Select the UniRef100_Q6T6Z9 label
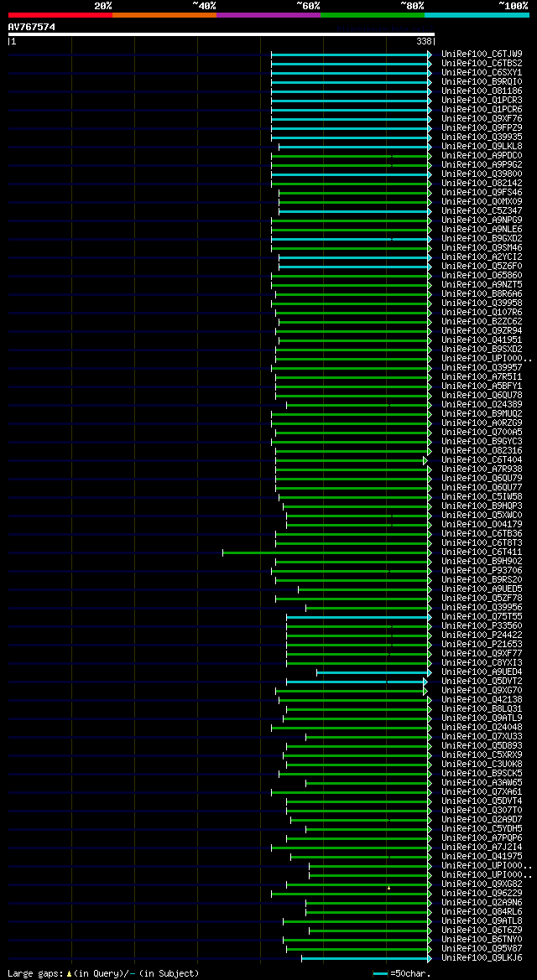Image resolution: width=537 pixels, height=980 pixels. [x=482, y=930]
